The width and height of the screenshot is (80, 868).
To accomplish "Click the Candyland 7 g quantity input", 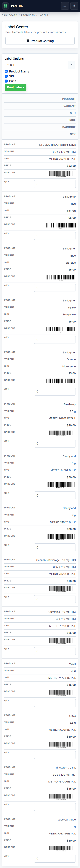I will 55,547.
